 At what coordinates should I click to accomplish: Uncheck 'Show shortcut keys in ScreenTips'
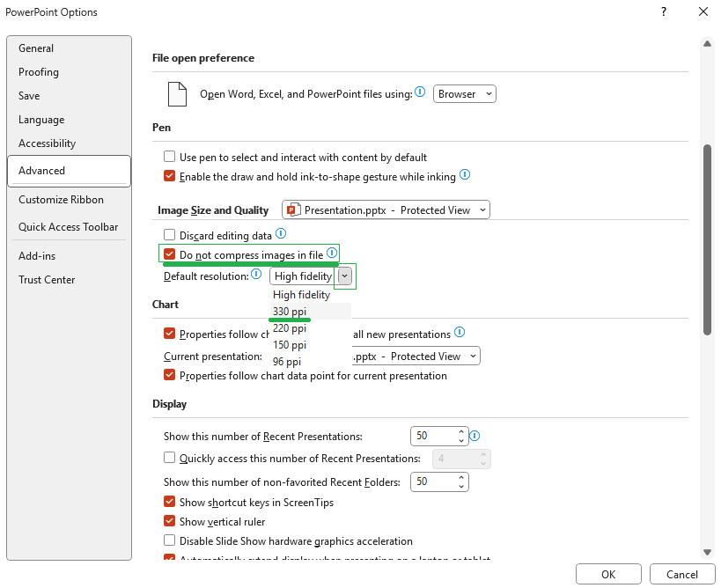click(x=170, y=502)
